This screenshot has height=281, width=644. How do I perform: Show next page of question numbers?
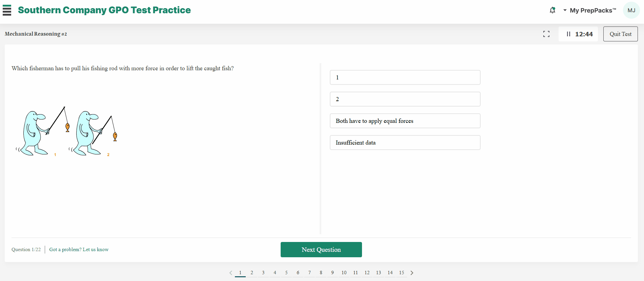tap(412, 273)
